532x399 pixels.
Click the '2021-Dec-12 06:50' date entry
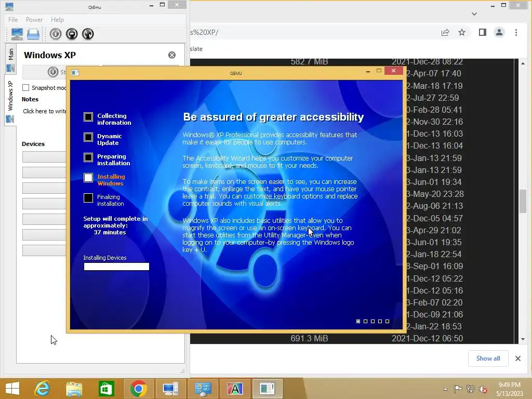pyautogui.click(x=428, y=338)
